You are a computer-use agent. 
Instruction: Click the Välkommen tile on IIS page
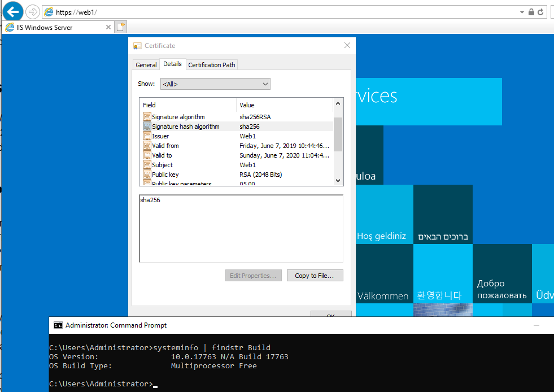tap(385, 273)
